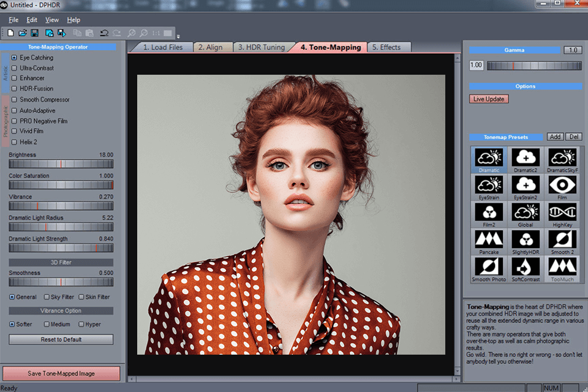The image size is (588, 392).
Task: Select the Film eye preset icon
Action: click(x=562, y=184)
